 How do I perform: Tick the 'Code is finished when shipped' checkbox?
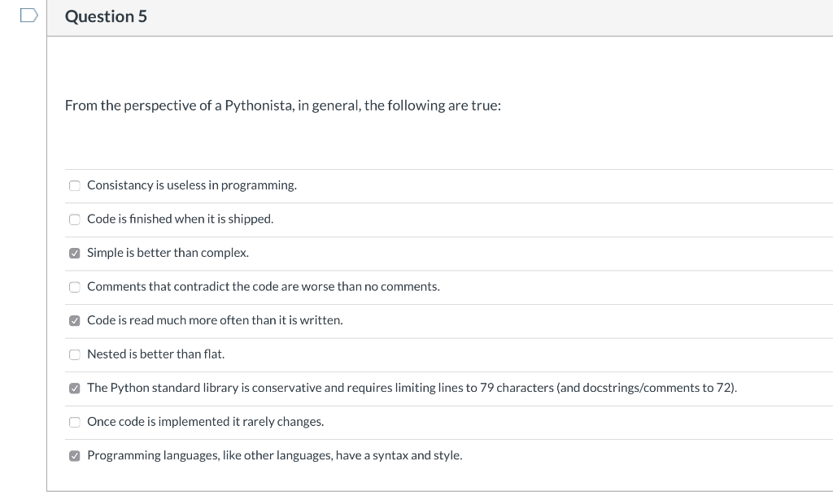tap(75, 219)
